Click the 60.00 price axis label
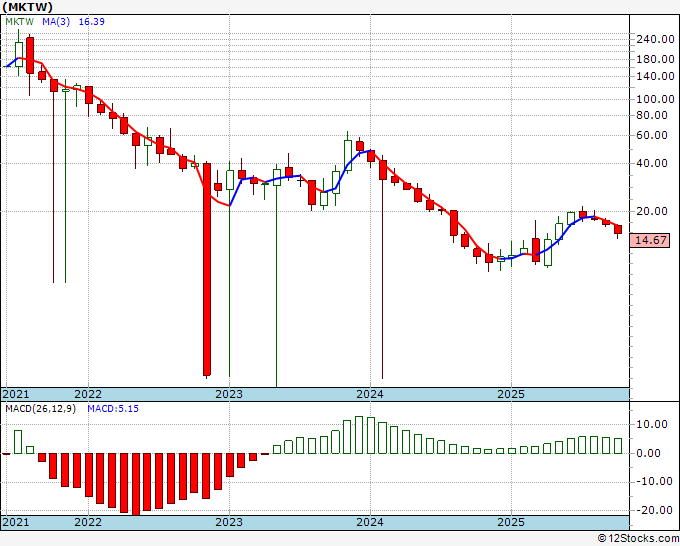Viewport: 680px width, 546px height. [x=652, y=135]
